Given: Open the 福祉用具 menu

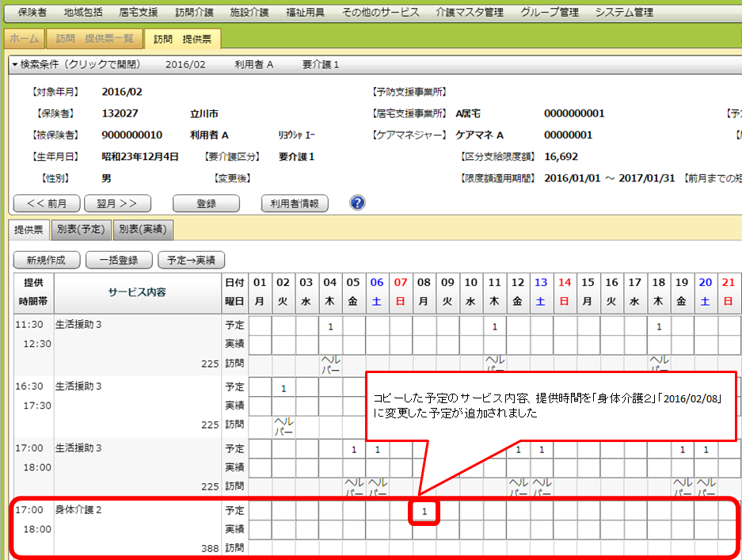Looking at the screenshot, I should [x=304, y=13].
